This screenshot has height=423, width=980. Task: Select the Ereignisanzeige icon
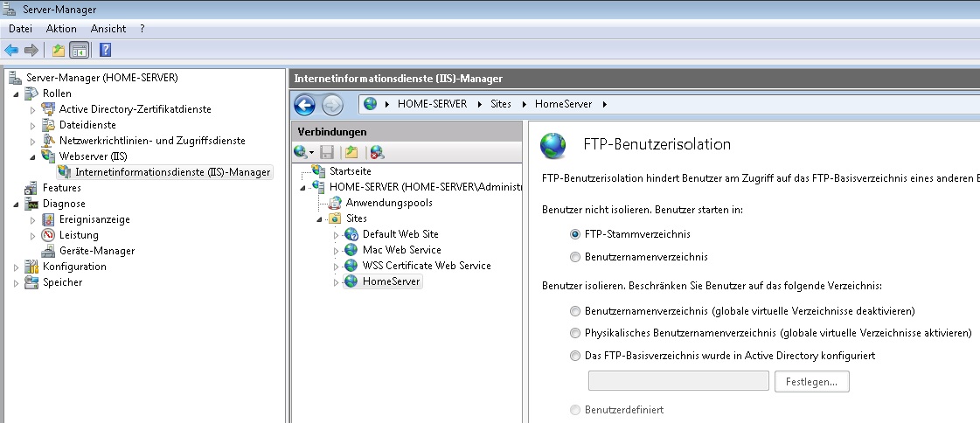[48, 219]
